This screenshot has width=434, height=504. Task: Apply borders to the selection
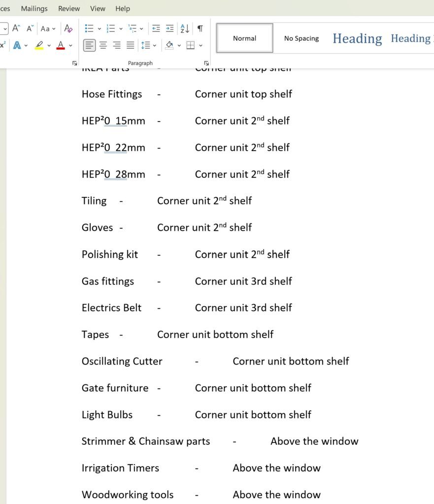[x=191, y=45]
